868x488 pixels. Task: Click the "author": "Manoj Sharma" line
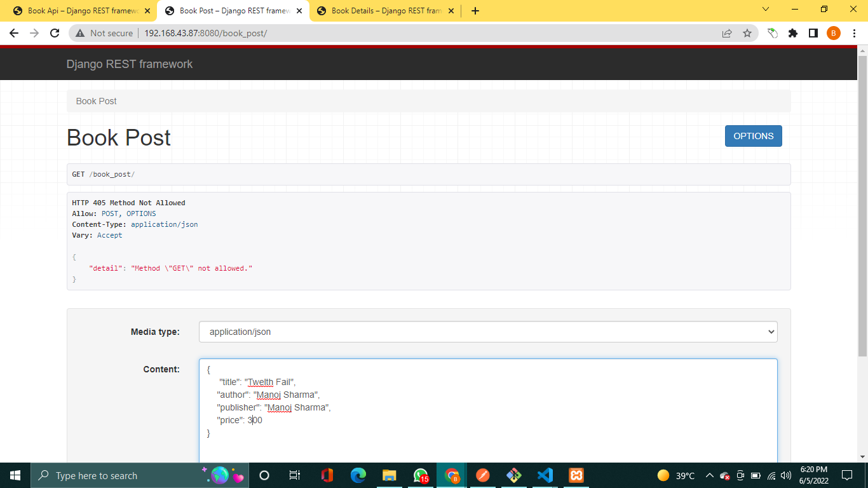click(268, 395)
